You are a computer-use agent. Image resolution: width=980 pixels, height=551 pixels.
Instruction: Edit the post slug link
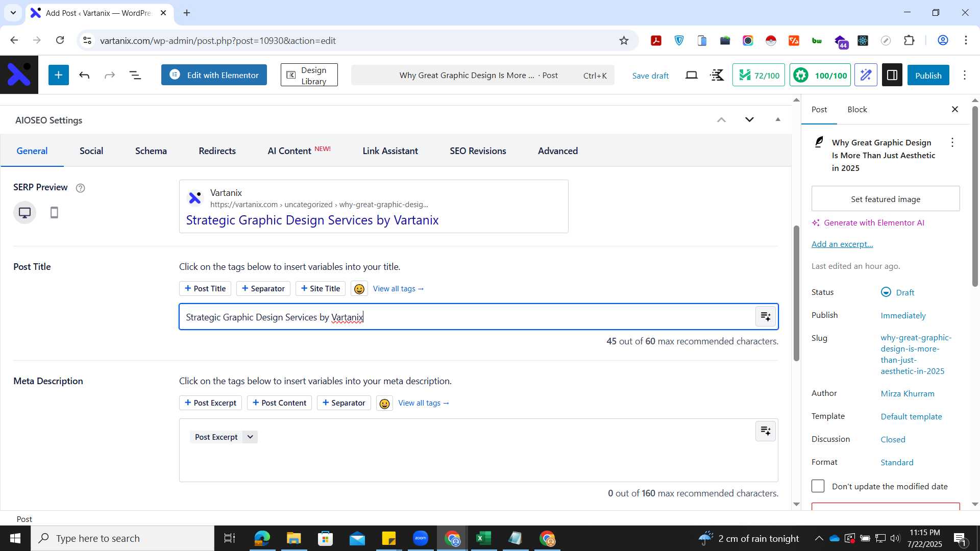click(916, 355)
